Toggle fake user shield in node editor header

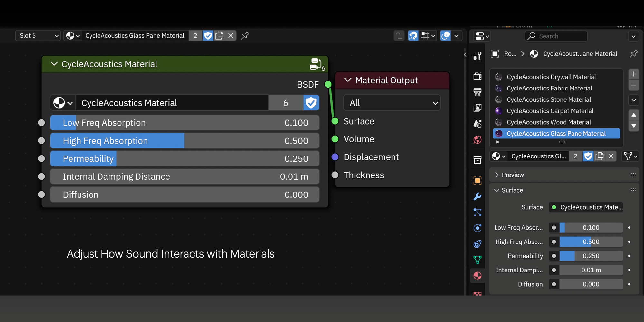208,35
